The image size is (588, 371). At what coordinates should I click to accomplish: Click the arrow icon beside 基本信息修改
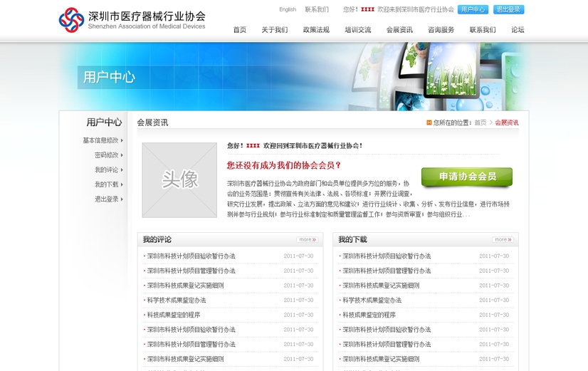pos(122,140)
